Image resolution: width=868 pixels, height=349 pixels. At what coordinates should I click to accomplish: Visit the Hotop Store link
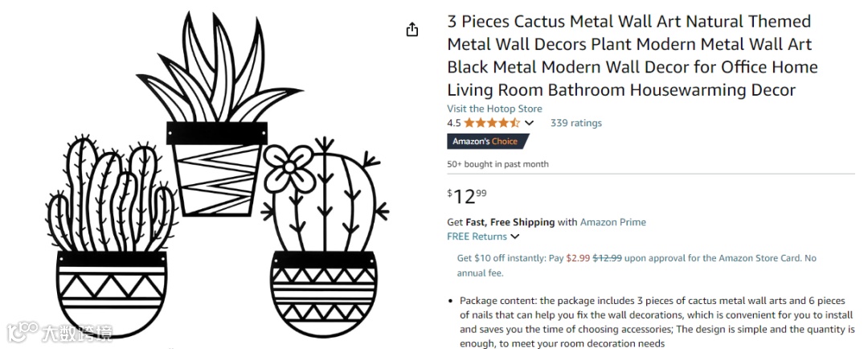pos(494,109)
